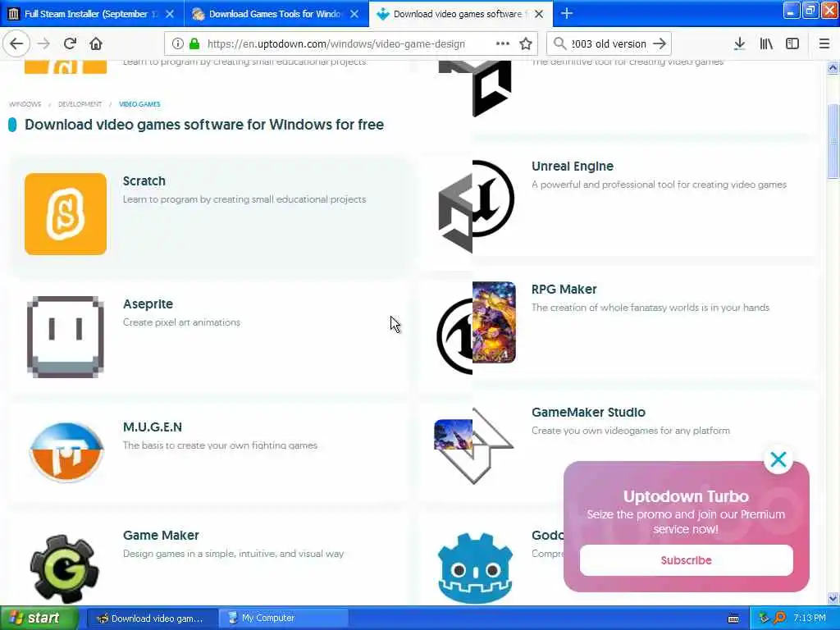Submit search with the arrow button
Screen dimensions: 840x630
pos(660,43)
